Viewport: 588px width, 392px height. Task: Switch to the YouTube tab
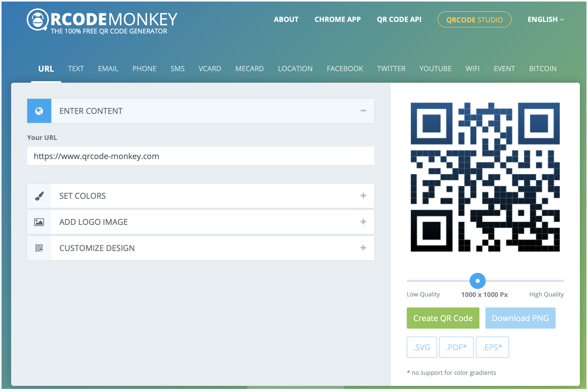tap(435, 69)
